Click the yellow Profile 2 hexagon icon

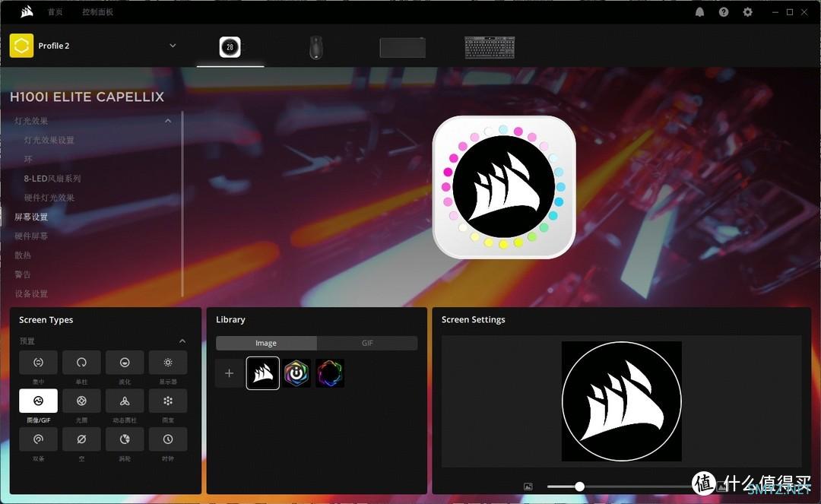[x=21, y=46]
